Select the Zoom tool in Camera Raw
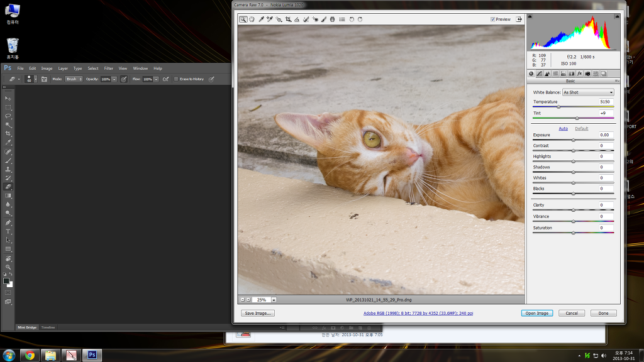The width and height of the screenshot is (644, 362). click(x=243, y=19)
